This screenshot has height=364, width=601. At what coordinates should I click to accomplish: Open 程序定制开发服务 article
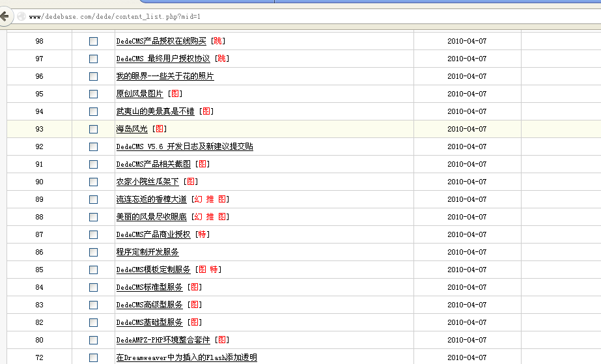click(x=148, y=252)
